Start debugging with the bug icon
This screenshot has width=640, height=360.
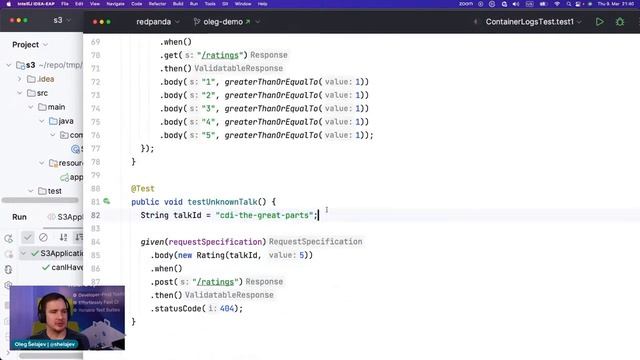(620, 22)
